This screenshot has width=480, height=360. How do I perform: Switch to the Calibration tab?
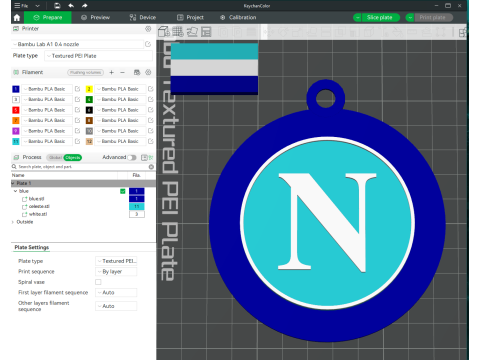238,17
